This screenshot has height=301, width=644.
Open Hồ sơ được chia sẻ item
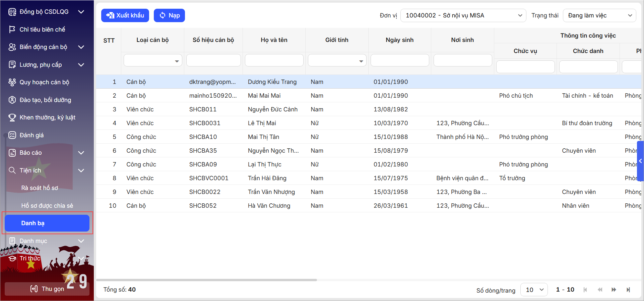[47, 206]
